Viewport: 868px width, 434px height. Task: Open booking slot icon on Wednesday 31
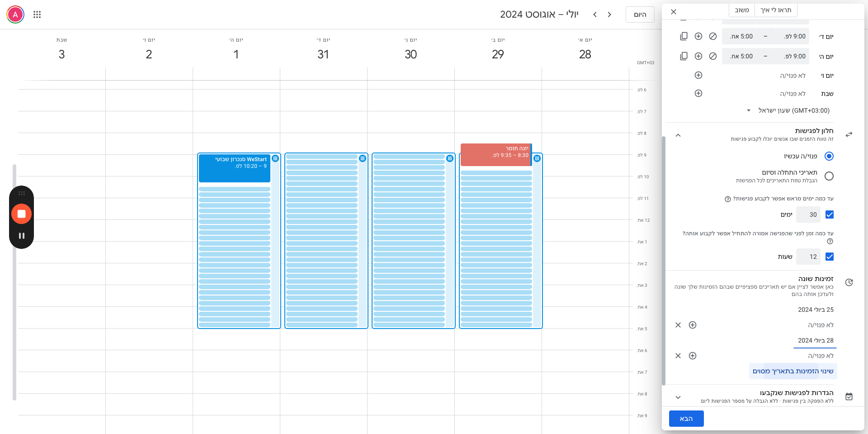(363, 158)
